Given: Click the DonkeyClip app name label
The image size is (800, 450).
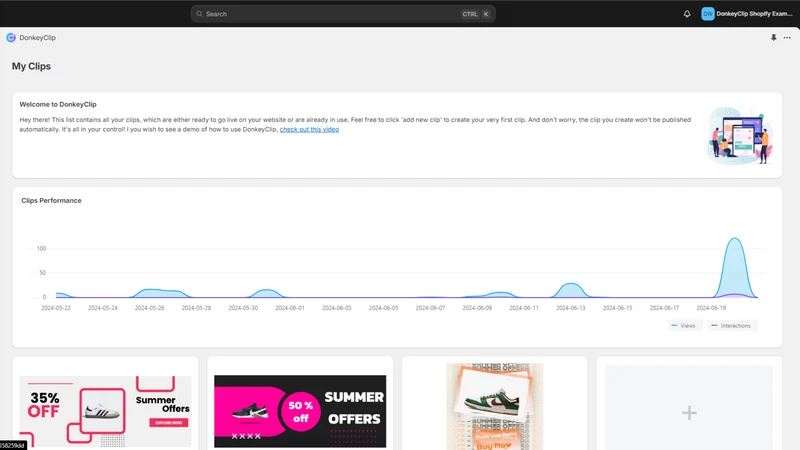Looking at the screenshot, I should 37,38.
